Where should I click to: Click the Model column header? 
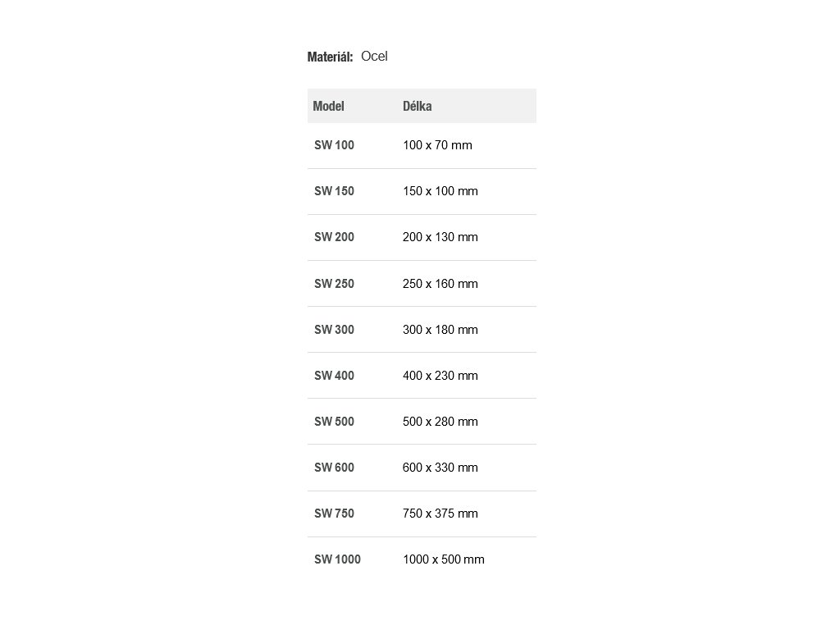(329, 106)
